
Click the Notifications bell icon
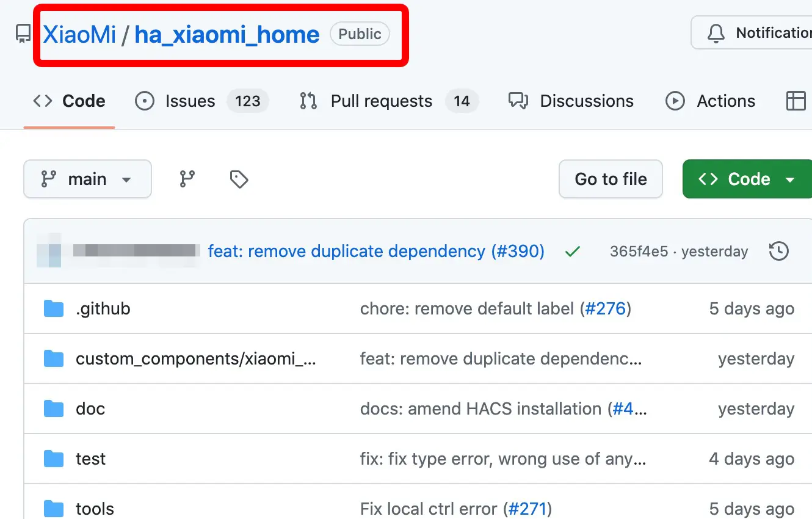click(x=716, y=33)
